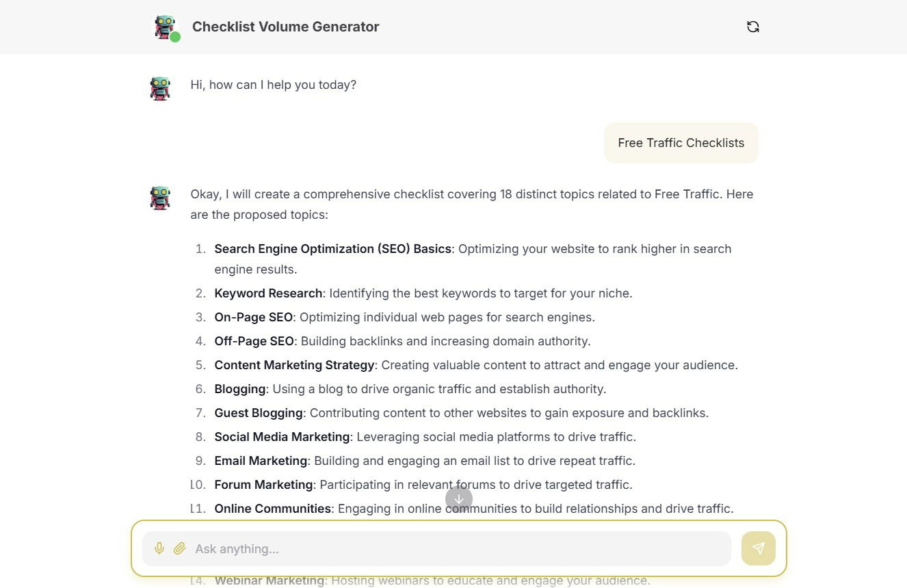Select 'Search Engine Optimization (SEO) Basics' list item
Image resolution: width=907 pixels, height=588 pixels.
(473, 259)
